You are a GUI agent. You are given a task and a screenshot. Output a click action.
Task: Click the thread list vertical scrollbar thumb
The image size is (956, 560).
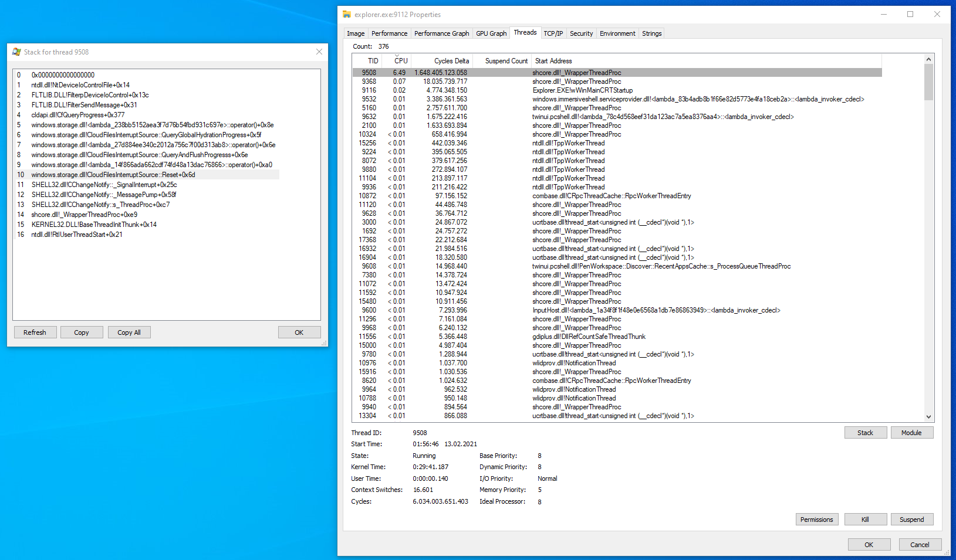928,82
